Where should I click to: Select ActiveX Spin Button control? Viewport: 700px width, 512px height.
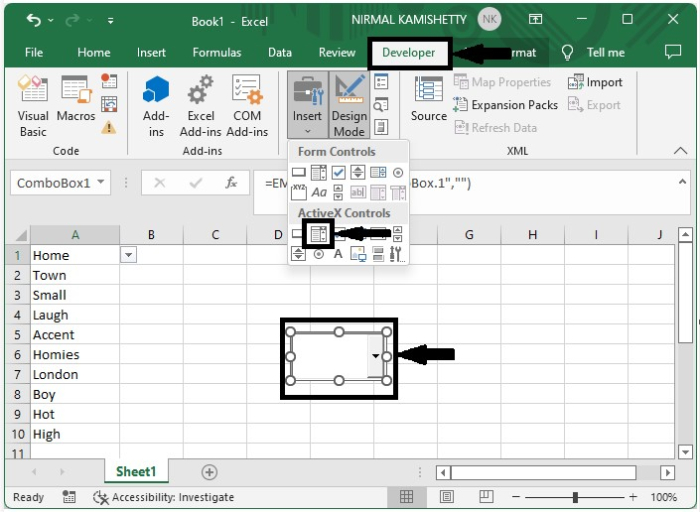298,254
